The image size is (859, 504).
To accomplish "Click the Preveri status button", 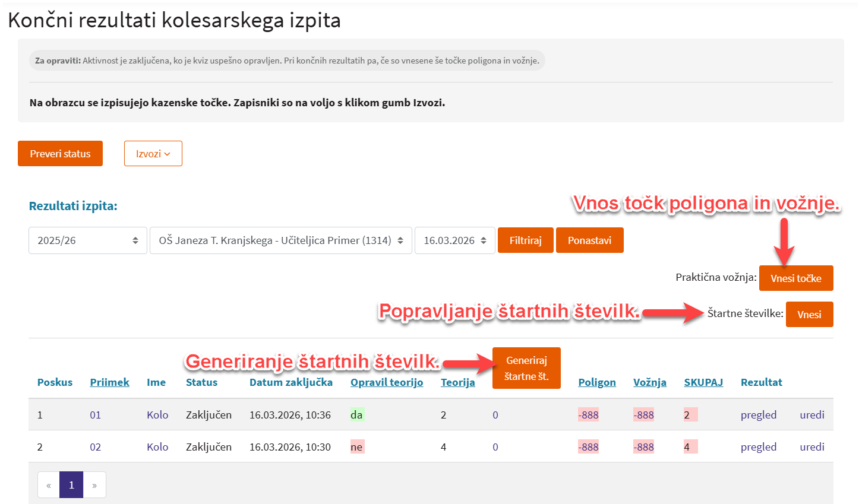I will 60,154.
